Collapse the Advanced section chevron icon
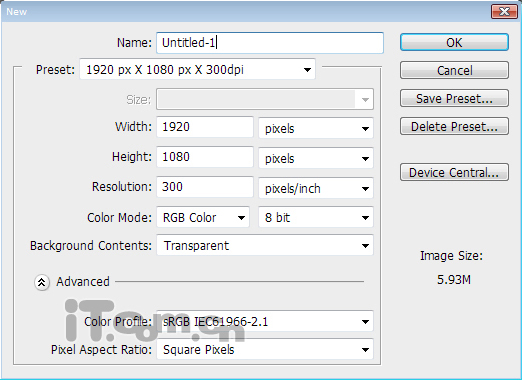This screenshot has height=380, width=522. click(x=42, y=282)
